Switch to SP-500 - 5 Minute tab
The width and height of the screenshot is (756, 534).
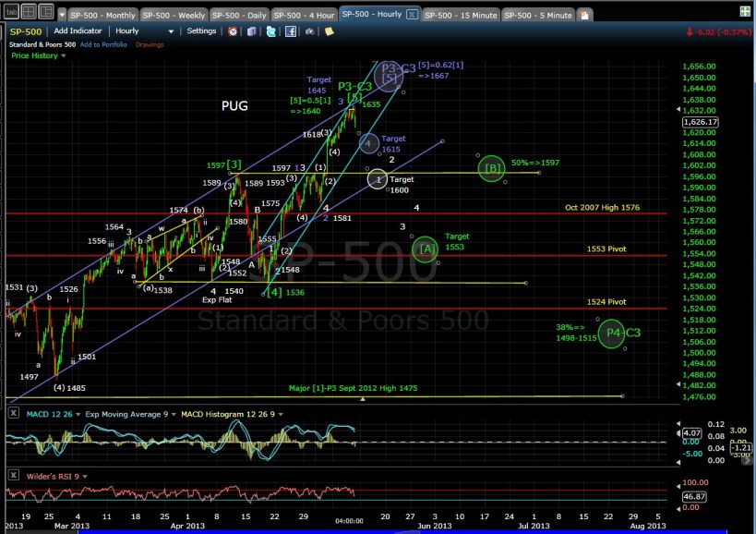(x=538, y=15)
